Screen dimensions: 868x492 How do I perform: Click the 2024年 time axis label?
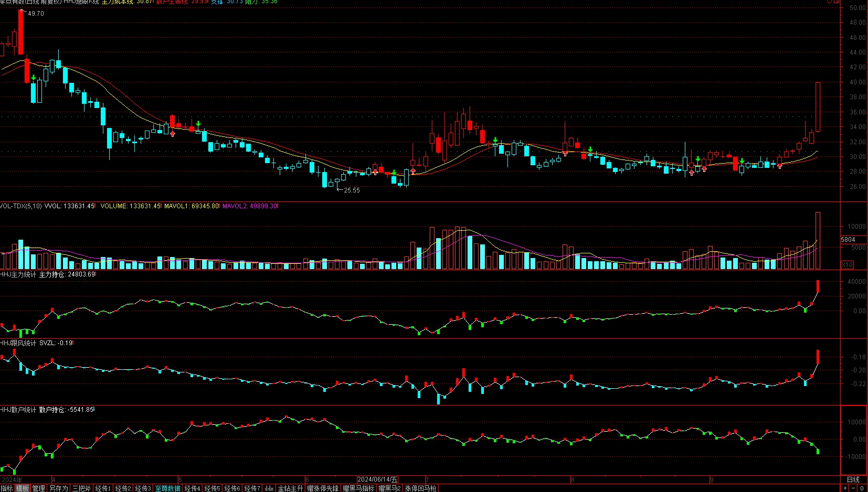pos(12,479)
